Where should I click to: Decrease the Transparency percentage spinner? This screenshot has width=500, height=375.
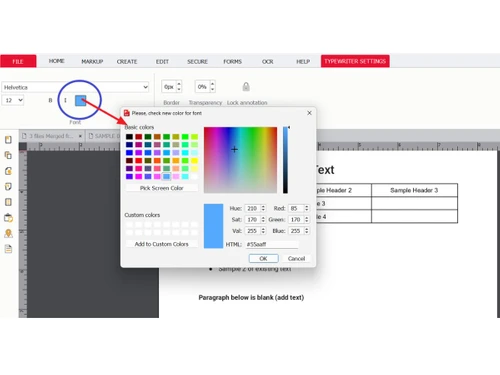click(213, 89)
